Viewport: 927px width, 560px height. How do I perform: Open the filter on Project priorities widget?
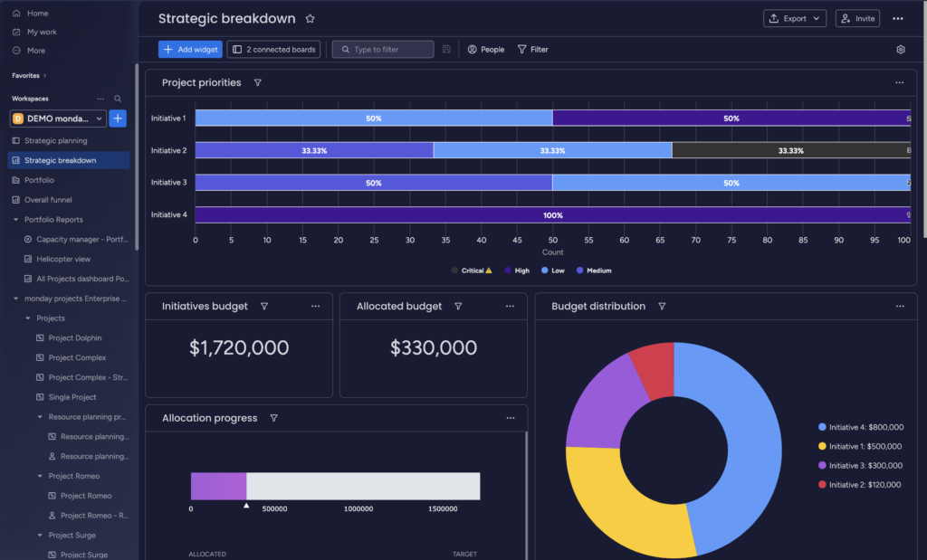(259, 82)
